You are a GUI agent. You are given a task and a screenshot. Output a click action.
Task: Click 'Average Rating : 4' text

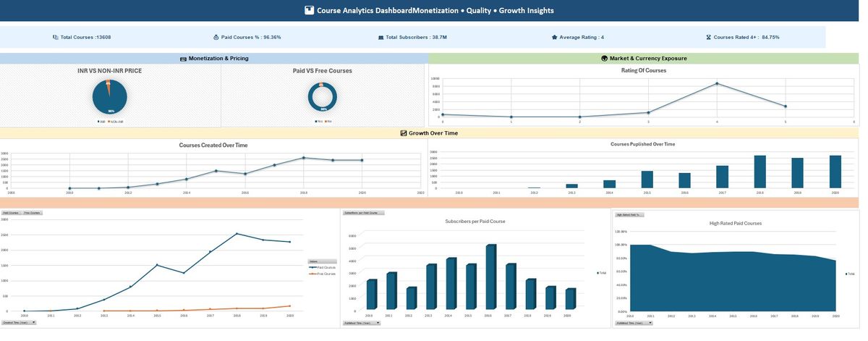pos(582,37)
